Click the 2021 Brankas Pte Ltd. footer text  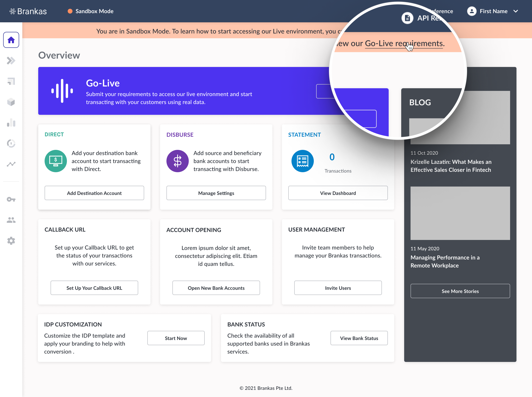click(266, 388)
